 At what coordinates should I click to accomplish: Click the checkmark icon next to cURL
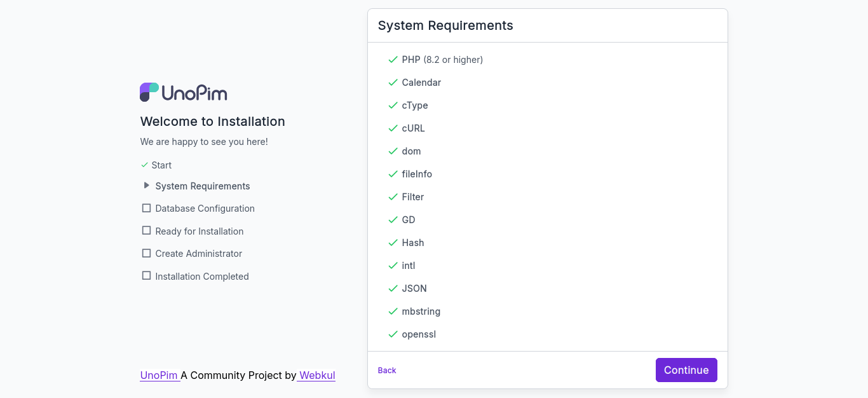pos(393,128)
